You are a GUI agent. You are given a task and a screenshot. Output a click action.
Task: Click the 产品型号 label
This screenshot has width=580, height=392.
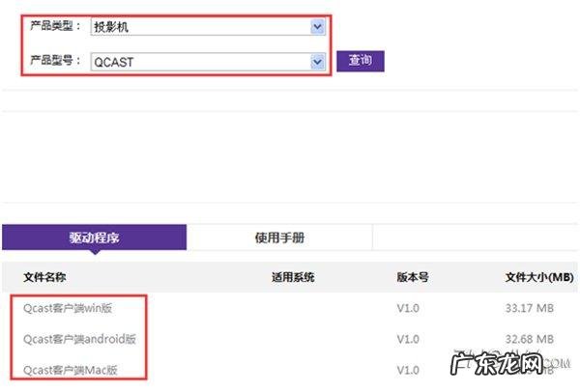click(x=55, y=60)
